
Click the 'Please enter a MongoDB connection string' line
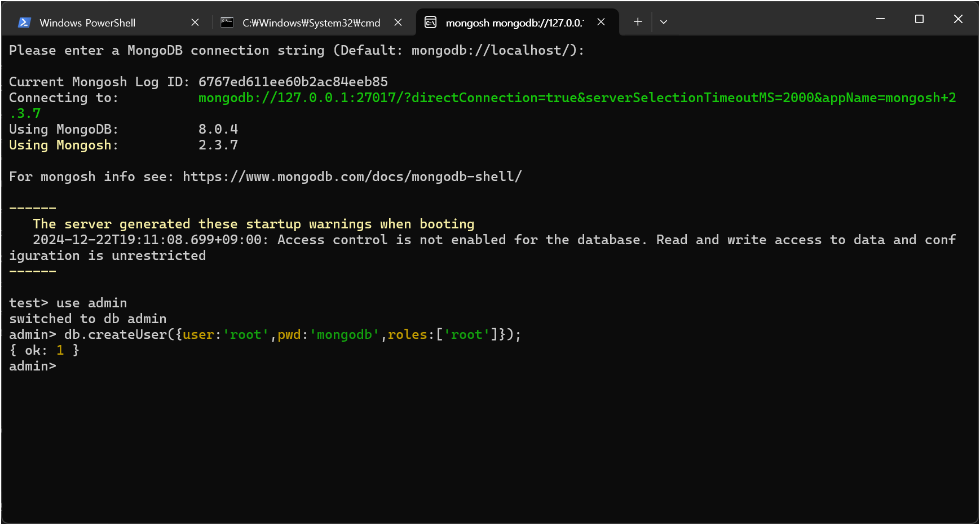pyautogui.click(x=297, y=50)
